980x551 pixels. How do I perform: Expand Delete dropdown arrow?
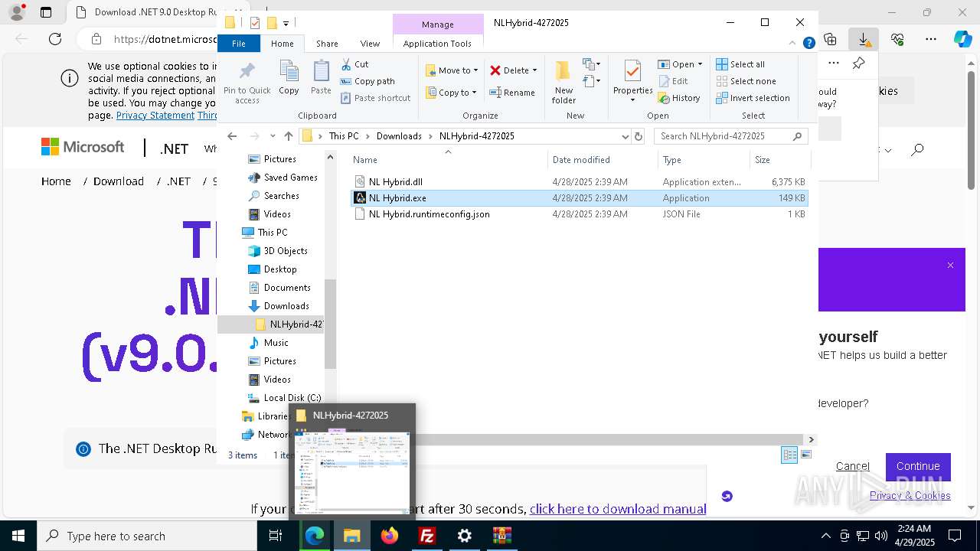coord(534,70)
